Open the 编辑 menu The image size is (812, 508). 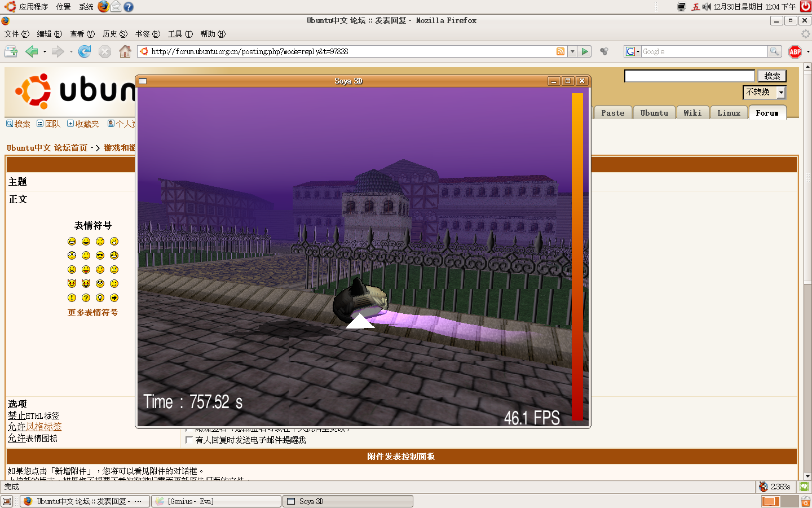point(50,34)
